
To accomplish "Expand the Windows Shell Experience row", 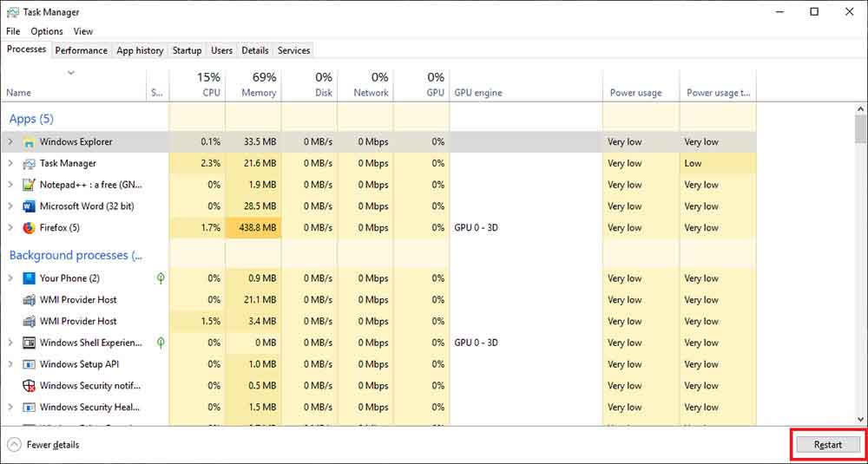I will click(10, 343).
